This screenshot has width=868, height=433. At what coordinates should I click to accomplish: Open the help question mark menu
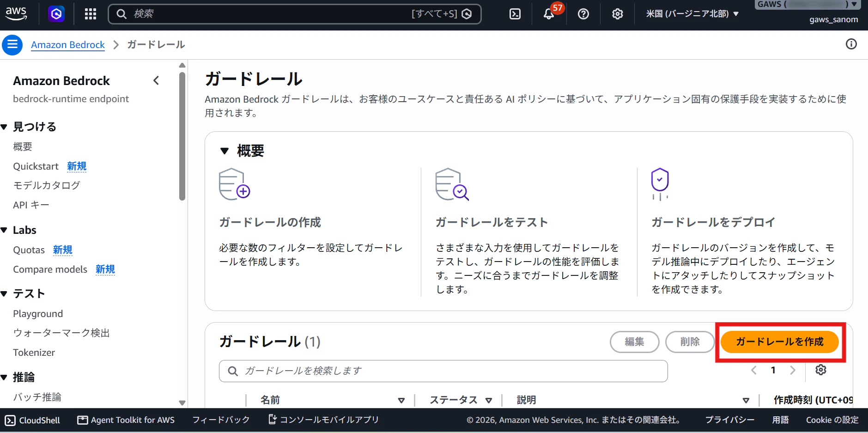[583, 14]
